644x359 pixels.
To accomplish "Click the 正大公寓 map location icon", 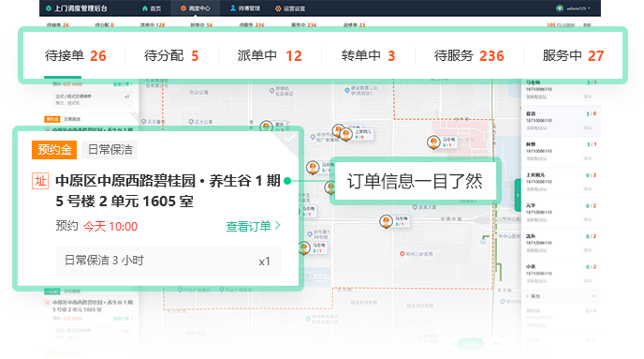I will (191, 122).
